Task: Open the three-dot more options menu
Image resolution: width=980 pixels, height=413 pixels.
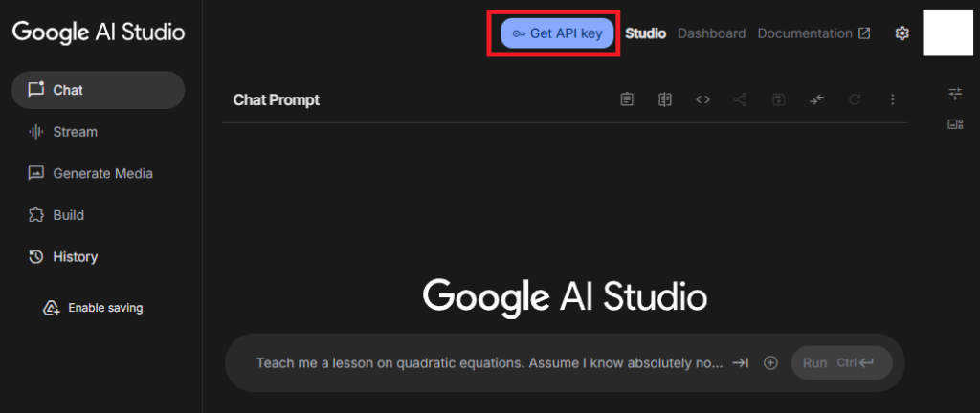Action: (892, 99)
